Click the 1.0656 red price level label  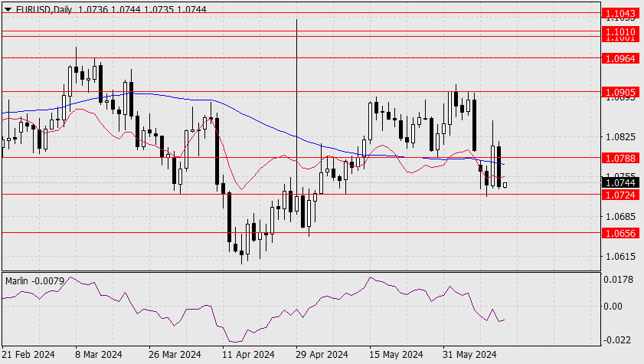(x=620, y=233)
